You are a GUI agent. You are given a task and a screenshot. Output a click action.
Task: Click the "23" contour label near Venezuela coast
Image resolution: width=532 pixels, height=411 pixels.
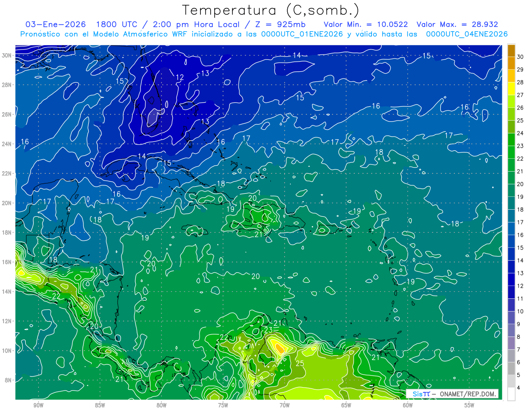(268, 330)
